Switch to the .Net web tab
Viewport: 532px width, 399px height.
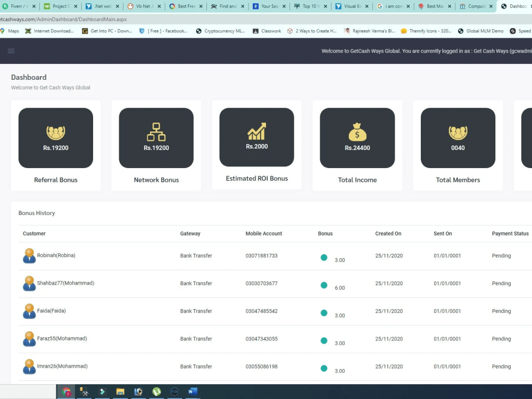(x=102, y=6)
